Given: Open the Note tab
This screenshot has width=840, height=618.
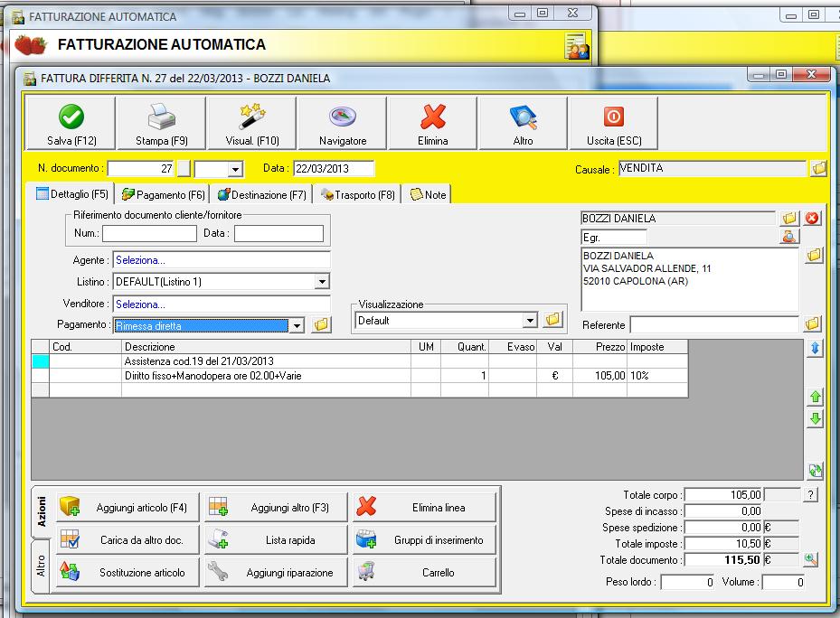Looking at the screenshot, I should tap(428, 194).
